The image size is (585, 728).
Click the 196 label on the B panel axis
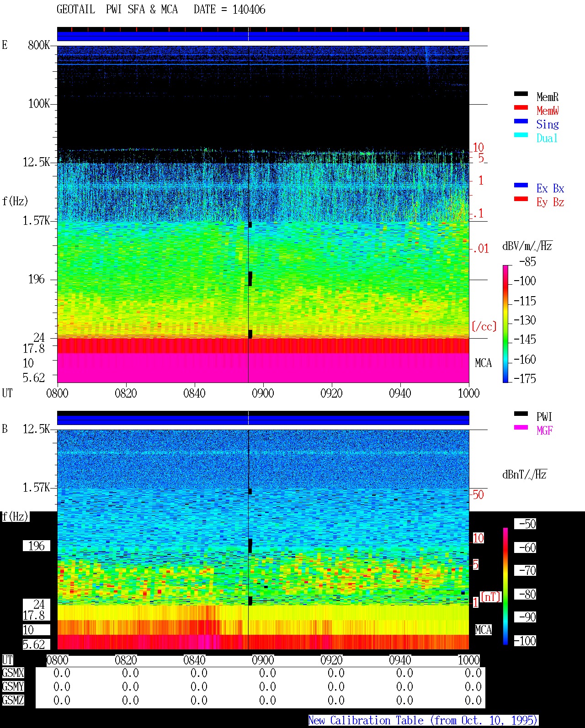(x=37, y=546)
